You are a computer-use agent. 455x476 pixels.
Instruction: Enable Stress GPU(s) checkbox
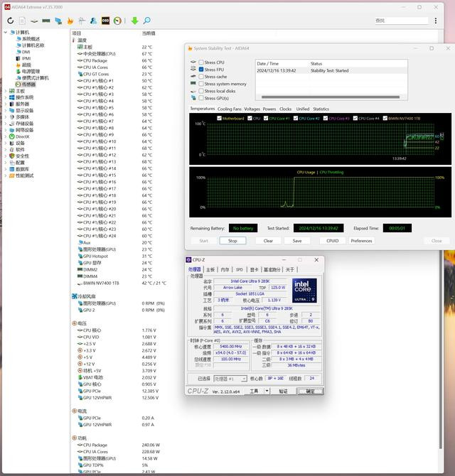pyautogui.click(x=201, y=98)
